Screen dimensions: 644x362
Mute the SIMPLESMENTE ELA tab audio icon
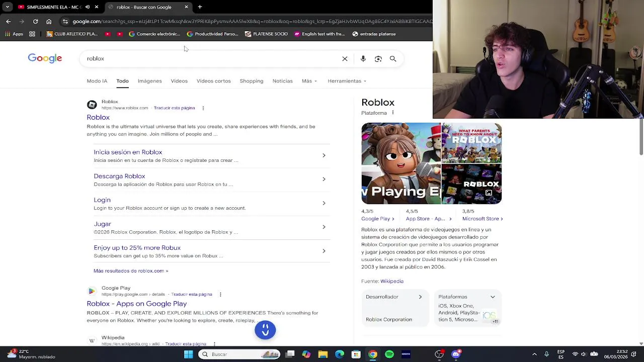tap(88, 7)
